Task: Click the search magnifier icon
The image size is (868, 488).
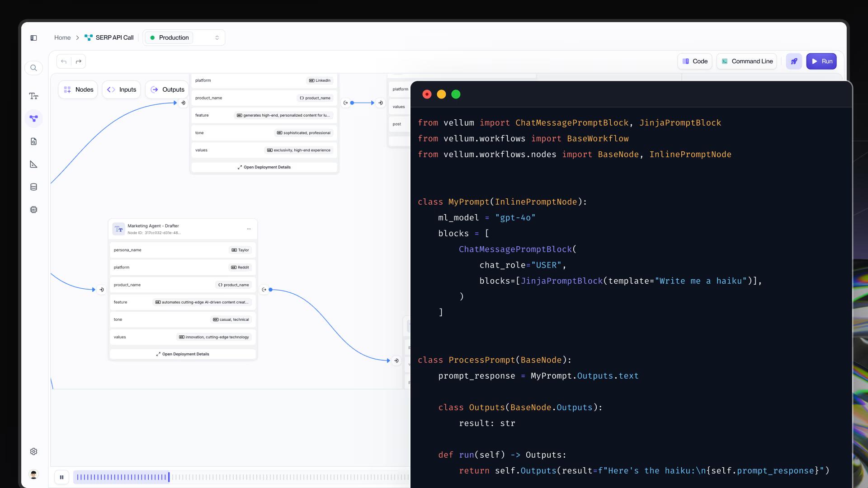Action: pyautogui.click(x=33, y=68)
